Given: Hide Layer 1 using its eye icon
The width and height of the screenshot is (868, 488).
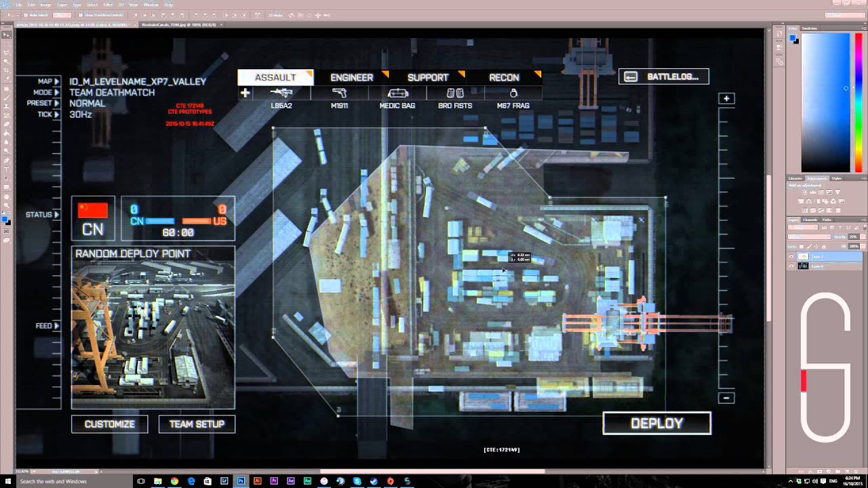Looking at the screenshot, I should point(791,256).
